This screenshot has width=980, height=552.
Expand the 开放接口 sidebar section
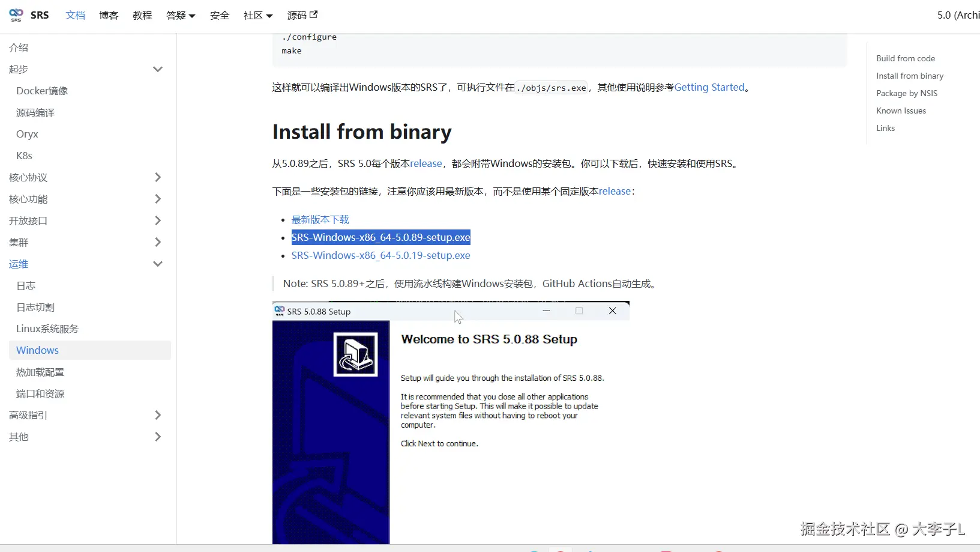(158, 220)
